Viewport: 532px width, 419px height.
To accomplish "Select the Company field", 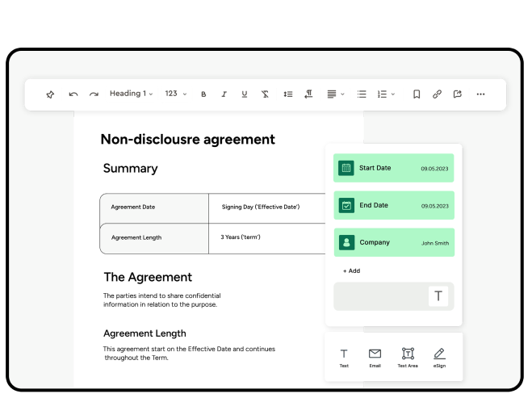I will tap(393, 242).
